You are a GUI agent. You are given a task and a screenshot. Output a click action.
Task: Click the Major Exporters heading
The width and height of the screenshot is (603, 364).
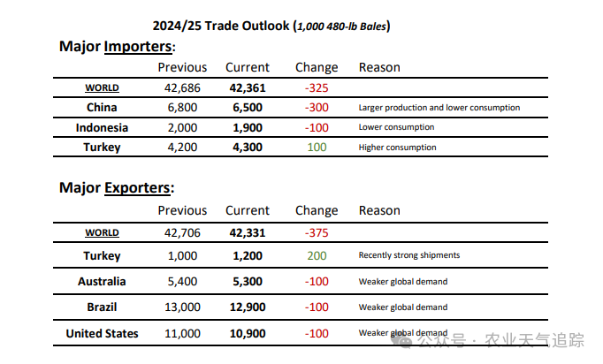point(117,188)
